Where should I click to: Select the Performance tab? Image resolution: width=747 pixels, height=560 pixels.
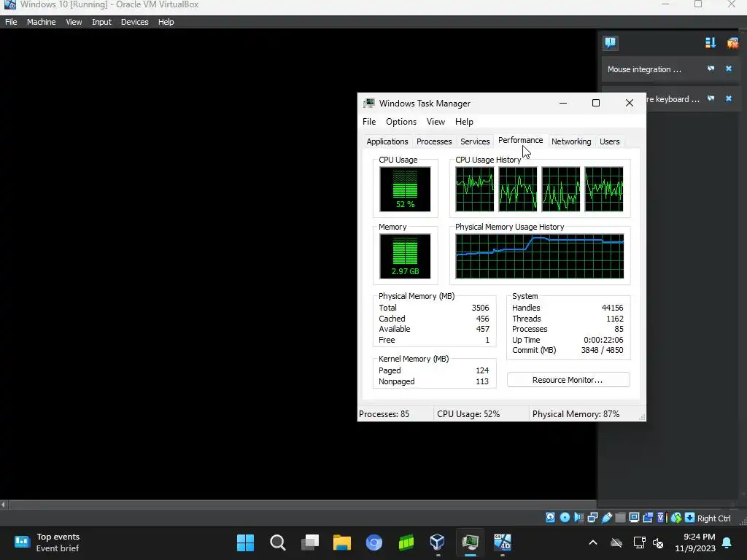pyautogui.click(x=520, y=140)
